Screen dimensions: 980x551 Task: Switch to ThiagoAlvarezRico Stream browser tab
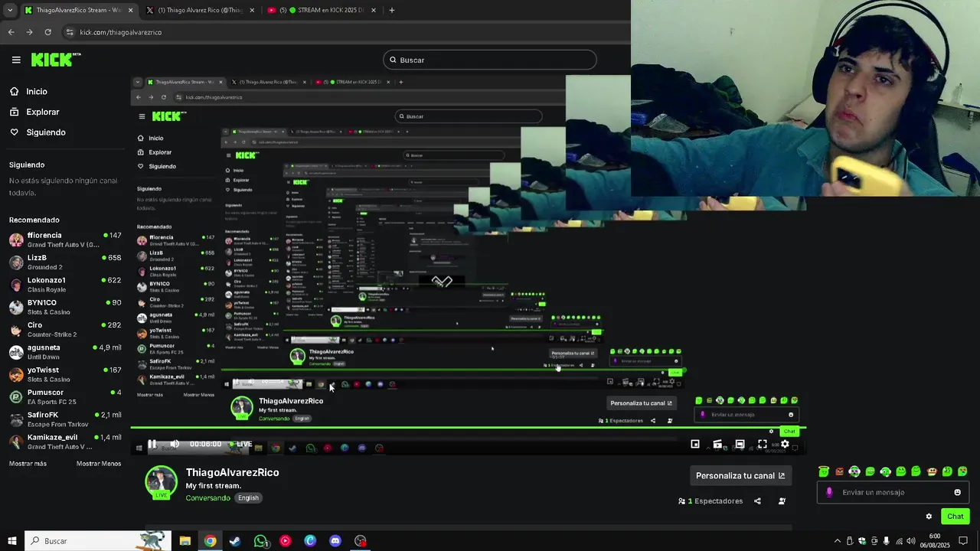pos(79,10)
